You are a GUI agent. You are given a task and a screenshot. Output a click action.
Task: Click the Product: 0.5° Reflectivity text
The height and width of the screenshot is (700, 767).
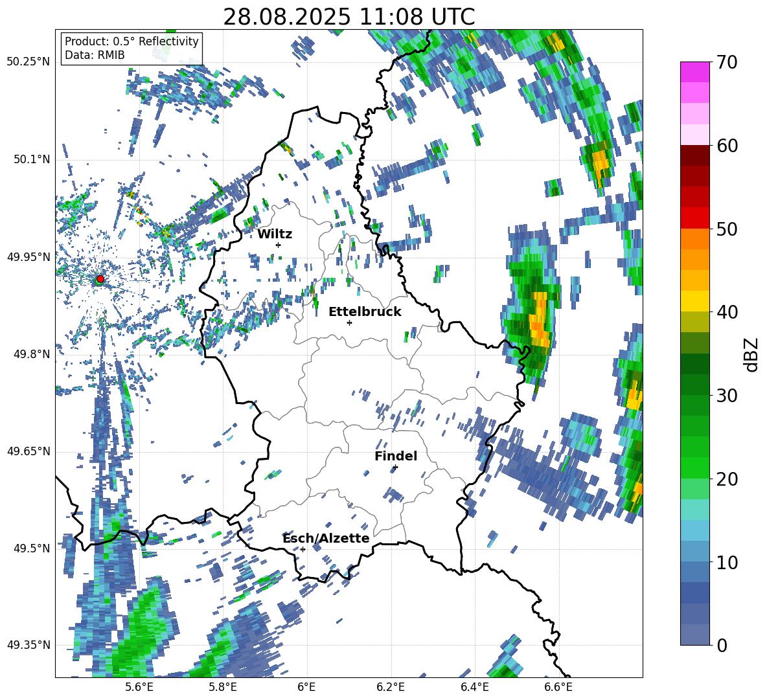(x=132, y=41)
